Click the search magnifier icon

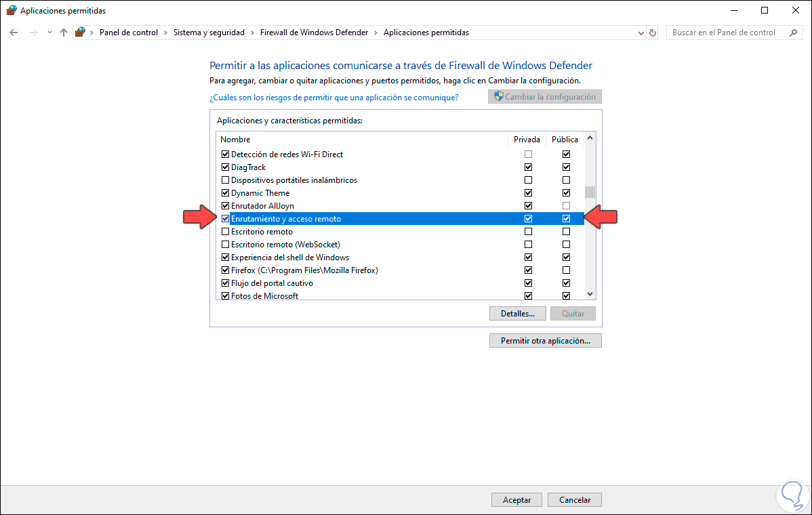[x=793, y=33]
